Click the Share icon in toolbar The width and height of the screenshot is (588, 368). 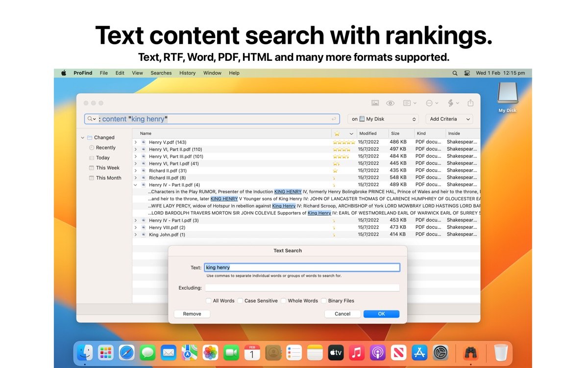470,103
